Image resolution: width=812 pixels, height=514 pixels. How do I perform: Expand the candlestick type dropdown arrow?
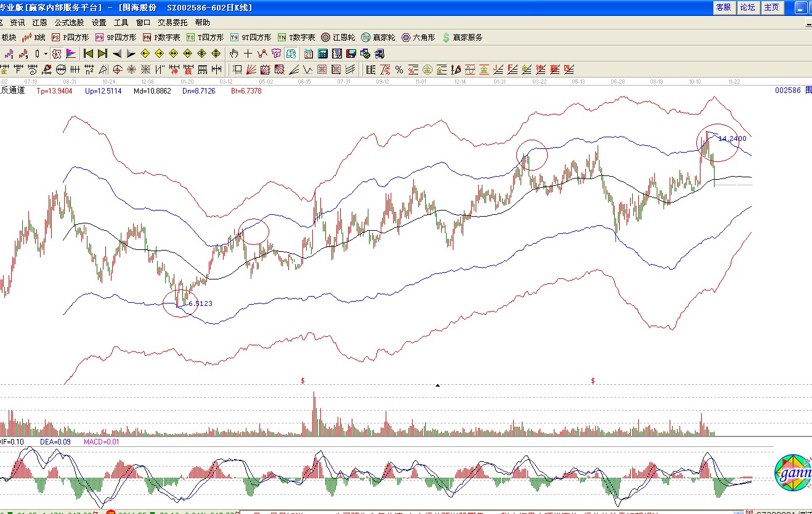tap(46, 54)
